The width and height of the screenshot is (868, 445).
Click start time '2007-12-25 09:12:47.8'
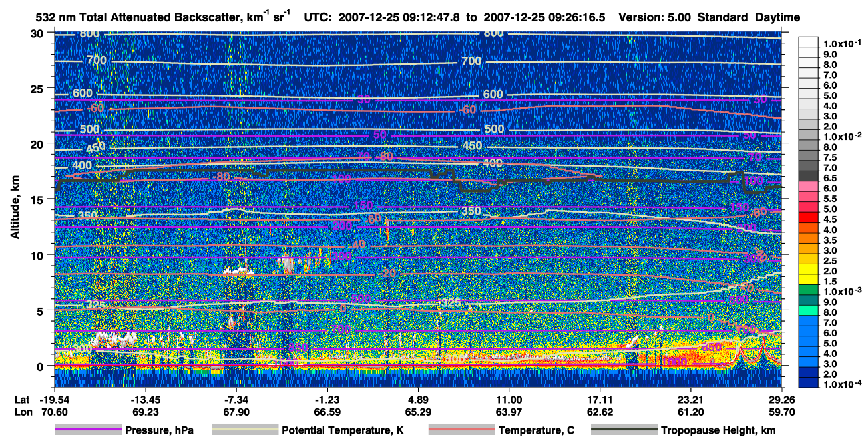[399, 17]
